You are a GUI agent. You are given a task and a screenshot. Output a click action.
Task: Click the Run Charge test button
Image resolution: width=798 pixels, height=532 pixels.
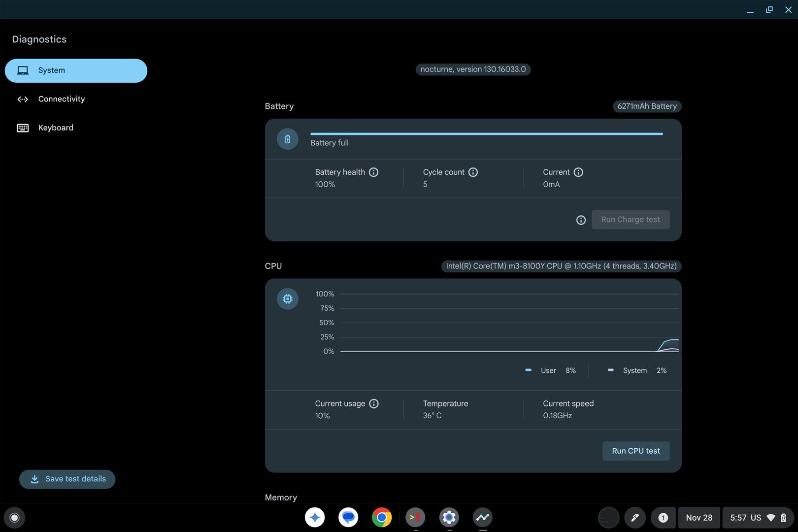(x=630, y=220)
